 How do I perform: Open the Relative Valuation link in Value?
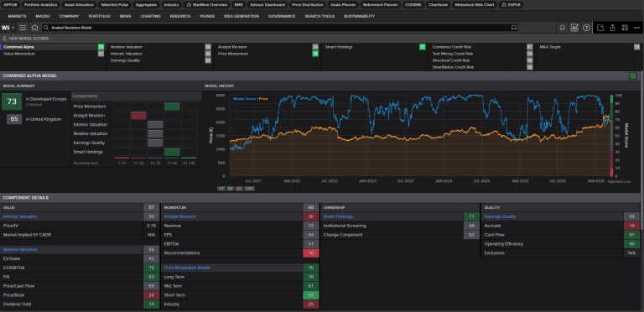point(20,249)
